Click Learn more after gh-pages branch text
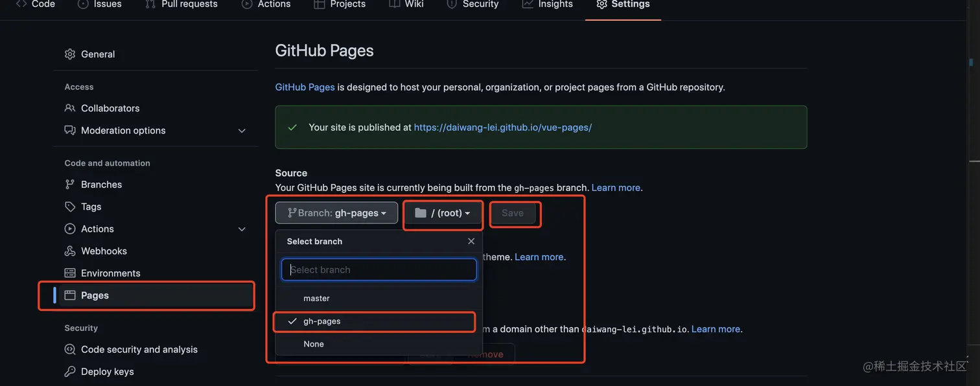The image size is (980, 386). click(x=616, y=188)
